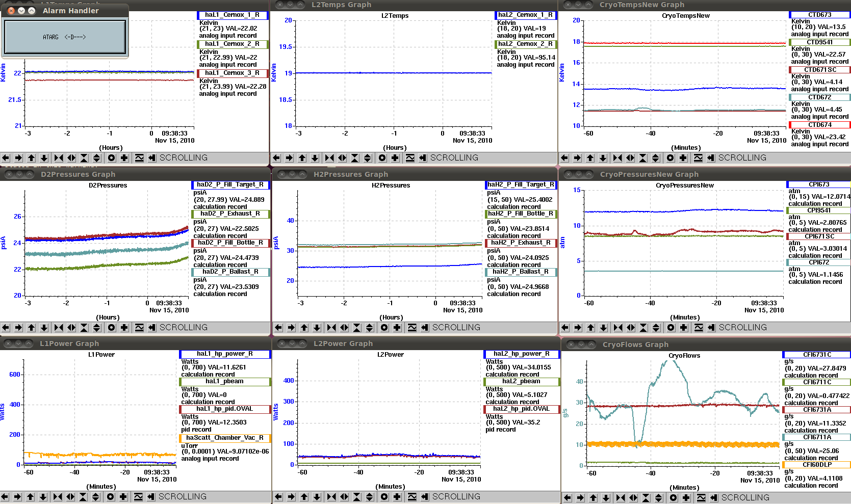Vertical zoom-in hourglass icon in CryoTempsNew toolbar
Viewport: 851px width, 504px height.
tap(643, 158)
